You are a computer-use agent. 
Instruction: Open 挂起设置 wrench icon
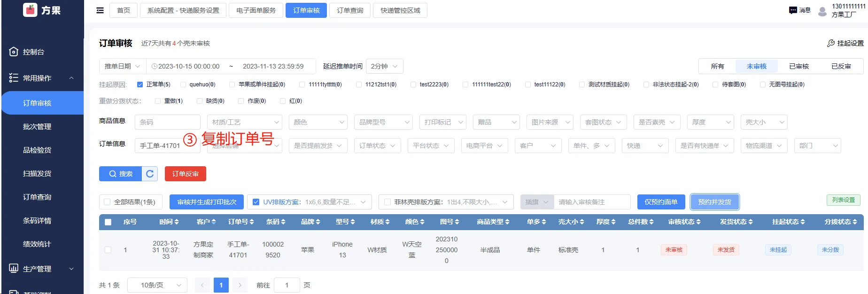(831, 43)
